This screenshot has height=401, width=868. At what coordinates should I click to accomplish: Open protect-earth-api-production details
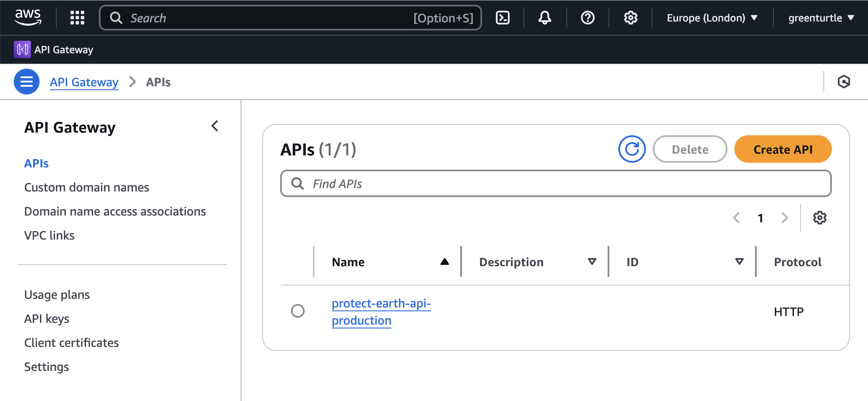[x=381, y=311]
